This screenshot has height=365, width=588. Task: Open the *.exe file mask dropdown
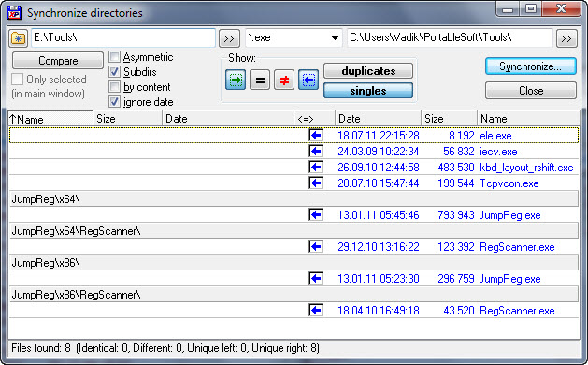click(335, 38)
